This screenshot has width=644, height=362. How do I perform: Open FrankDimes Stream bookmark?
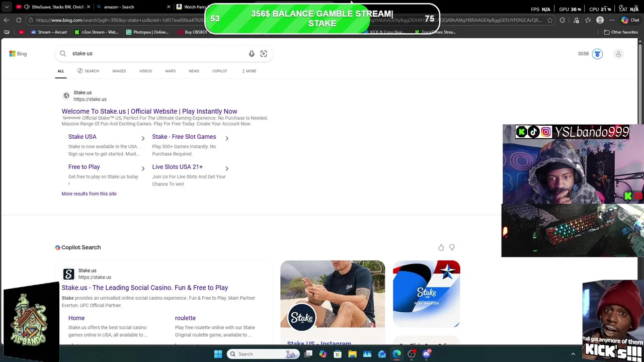(x=435, y=32)
